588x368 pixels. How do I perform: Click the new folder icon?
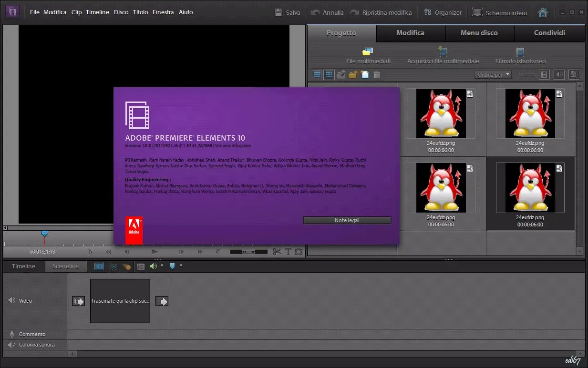click(353, 74)
